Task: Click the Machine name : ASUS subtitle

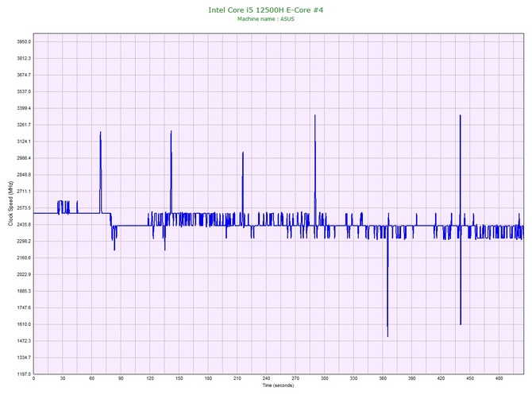Action: click(266, 19)
